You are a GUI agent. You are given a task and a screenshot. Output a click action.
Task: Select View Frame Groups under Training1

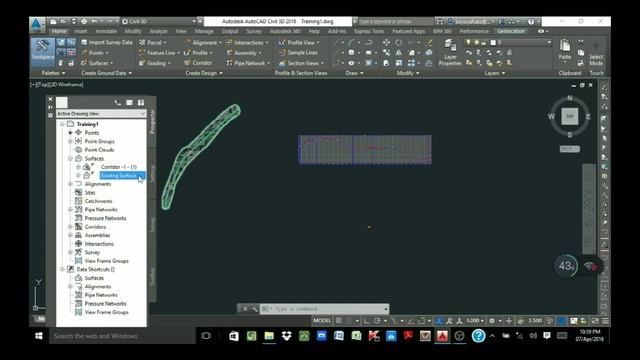(x=107, y=261)
